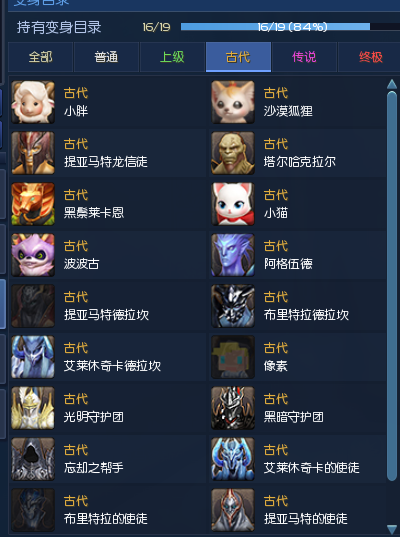Click the scrollbar down arrow
The height and width of the screenshot is (537, 400).
click(x=392, y=529)
